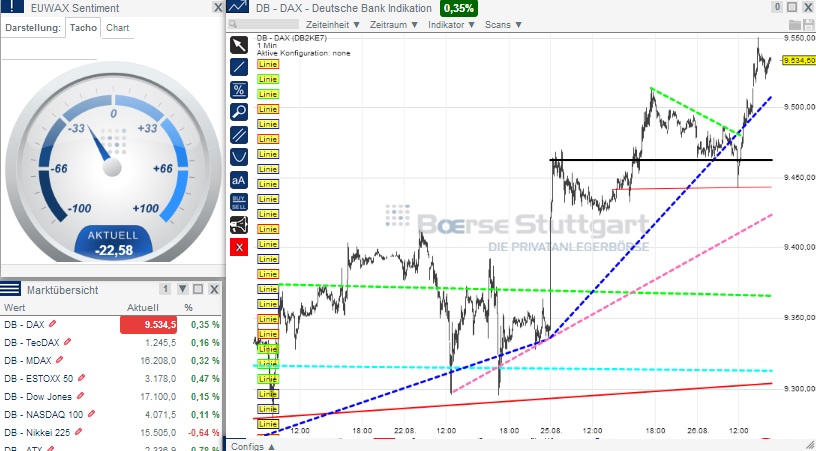Open the Zeiteinheit dropdown
Viewport: 816px width, 451px height.
(x=333, y=24)
